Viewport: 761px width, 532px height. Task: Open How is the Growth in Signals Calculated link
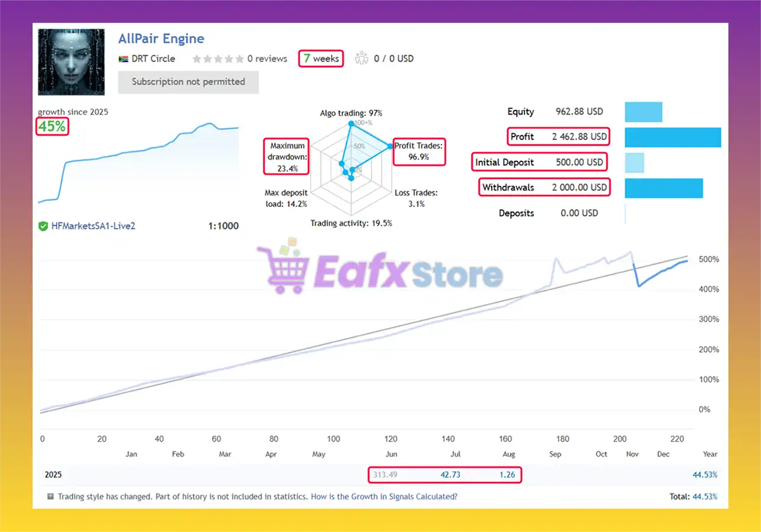(384, 496)
